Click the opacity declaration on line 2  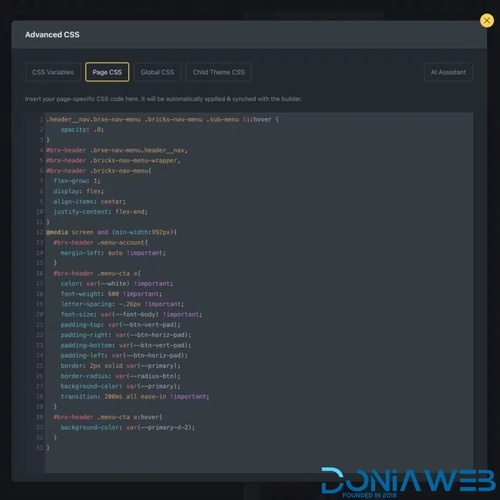coord(82,130)
